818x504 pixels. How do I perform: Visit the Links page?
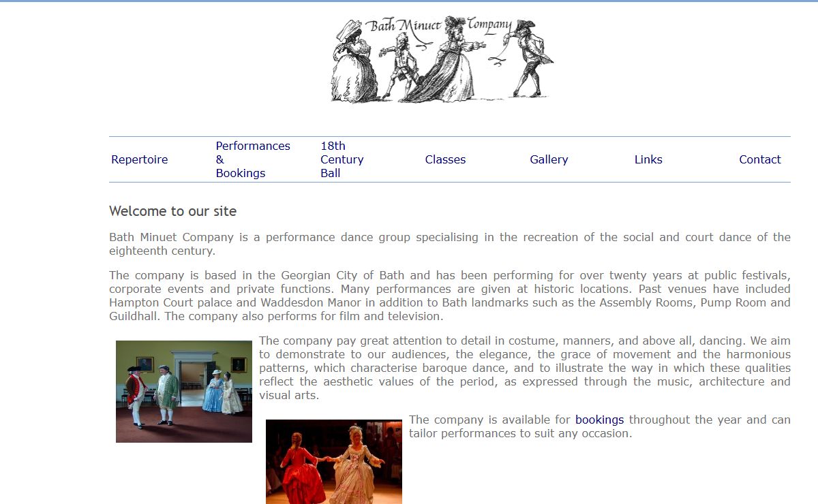tap(648, 159)
